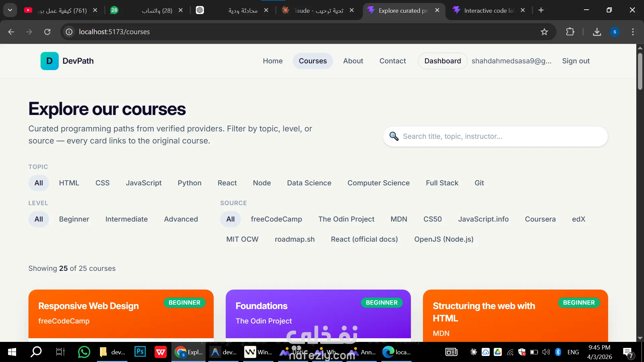Toggle the freeCodeCamp source filter
Image resolution: width=644 pixels, height=362 pixels.
pyautogui.click(x=276, y=219)
